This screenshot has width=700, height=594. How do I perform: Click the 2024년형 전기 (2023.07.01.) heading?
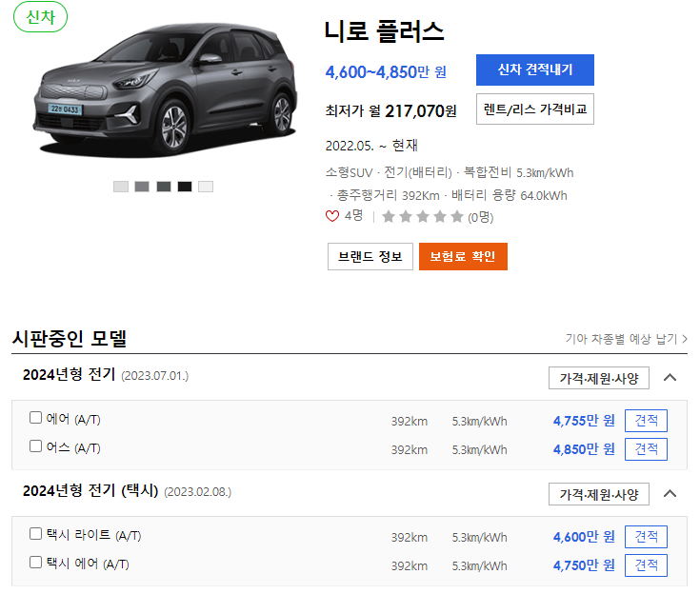(106, 375)
